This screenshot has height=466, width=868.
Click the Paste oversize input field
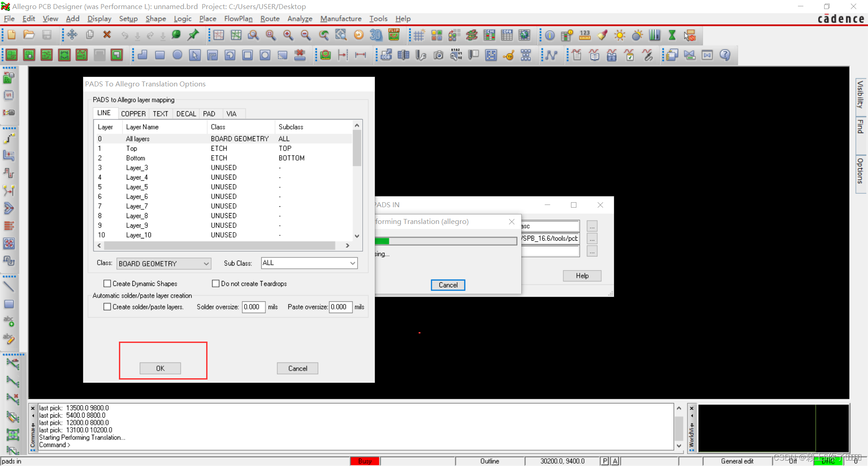(x=341, y=307)
